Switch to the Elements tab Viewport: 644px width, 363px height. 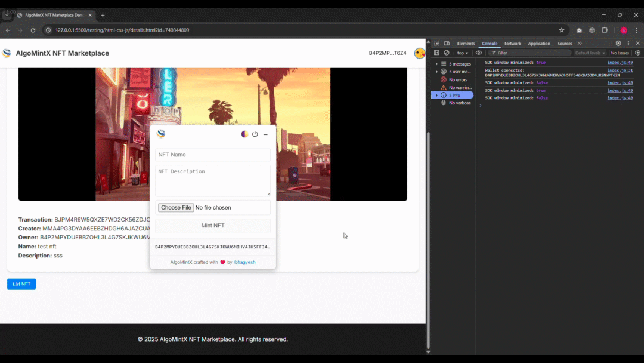[466, 44]
